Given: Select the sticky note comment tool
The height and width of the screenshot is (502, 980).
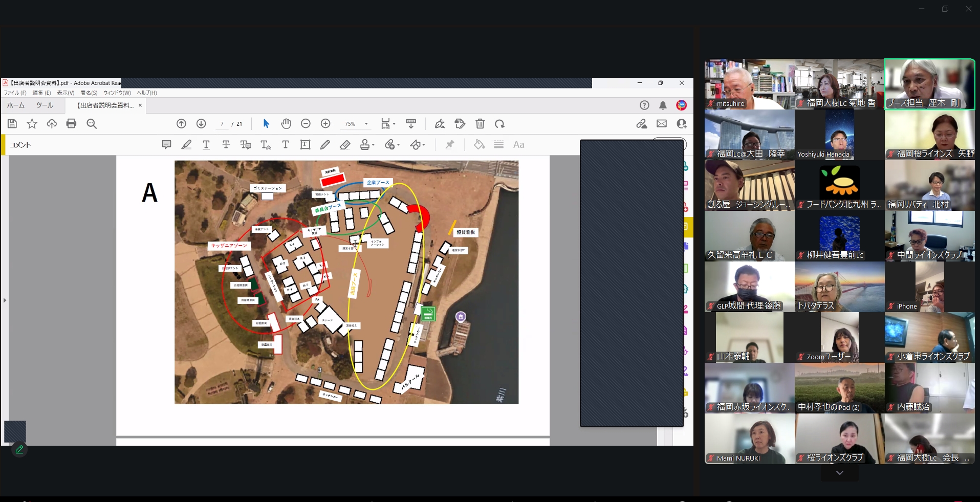Looking at the screenshot, I should tap(166, 145).
